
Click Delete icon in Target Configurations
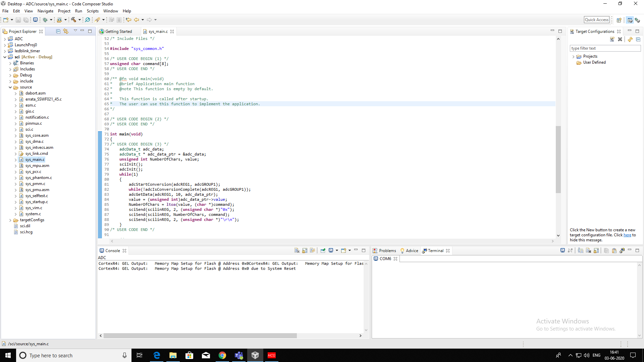coord(620,39)
